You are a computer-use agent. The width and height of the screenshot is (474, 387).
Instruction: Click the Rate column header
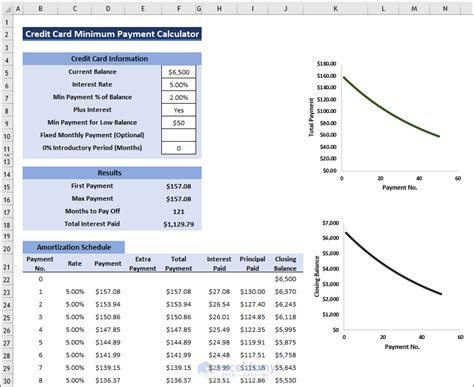74,263
